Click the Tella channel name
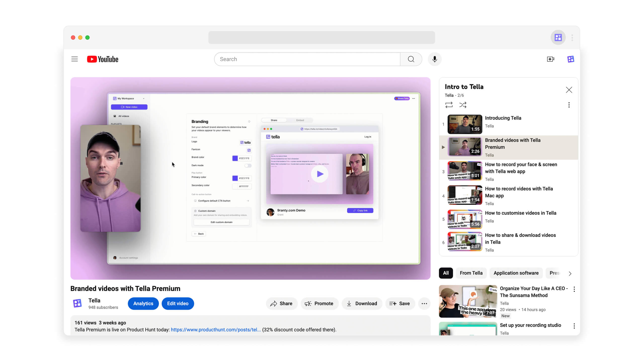Viewport: 644px width, 362px height. (x=94, y=300)
